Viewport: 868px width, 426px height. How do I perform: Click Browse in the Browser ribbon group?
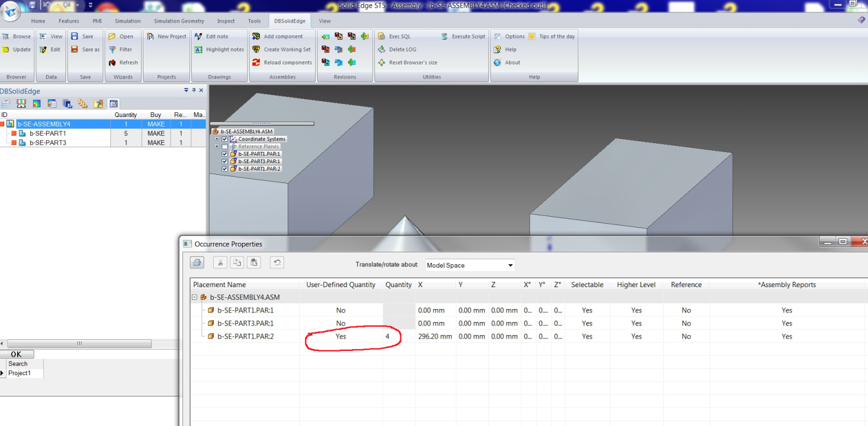(x=17, y=37)
